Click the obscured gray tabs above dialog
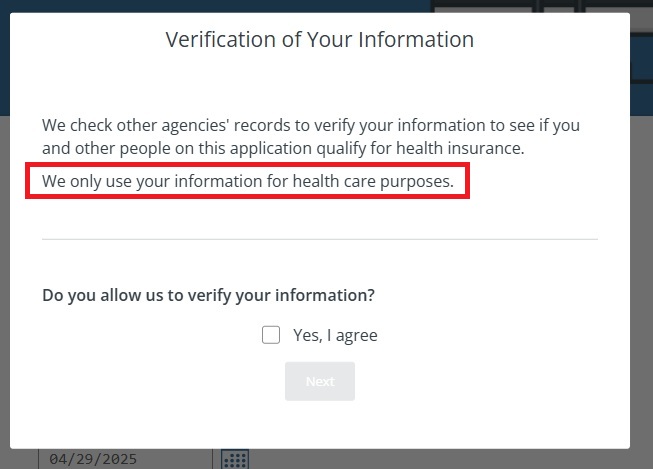The height and width of the screenshot is (469, 653). pyautogui.click(x=541, y=6)
